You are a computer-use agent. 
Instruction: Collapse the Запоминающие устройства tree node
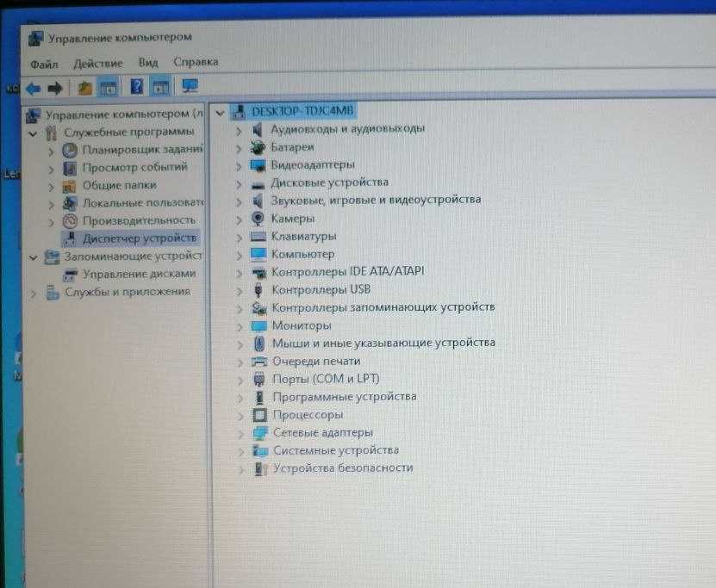(x=34, y=258)
